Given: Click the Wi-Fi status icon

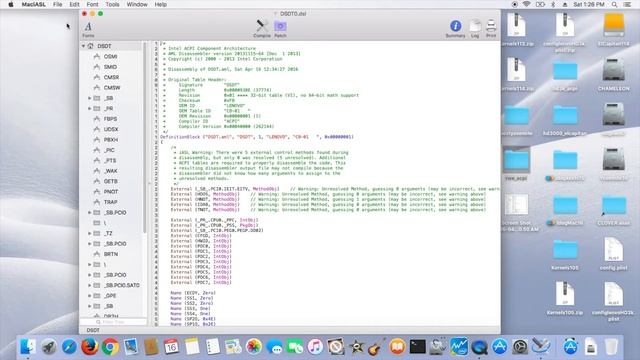Looking at the screenshot, I should (527, 4).
